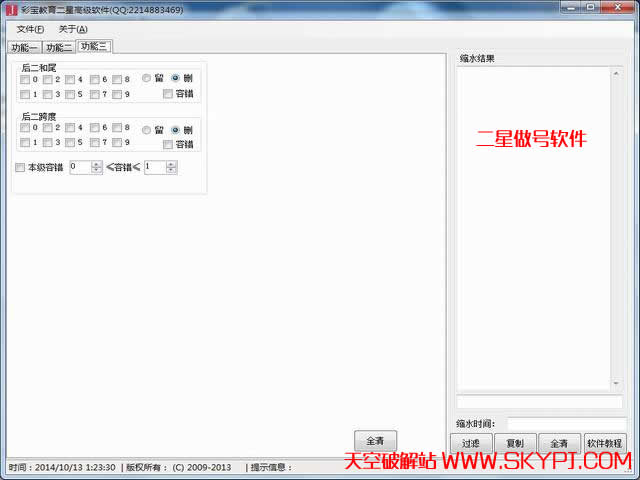Image resolution: width=640 pixels, height=480 pixels.
Task: Enable the 本级容错 checkbox
Action: 20,168
